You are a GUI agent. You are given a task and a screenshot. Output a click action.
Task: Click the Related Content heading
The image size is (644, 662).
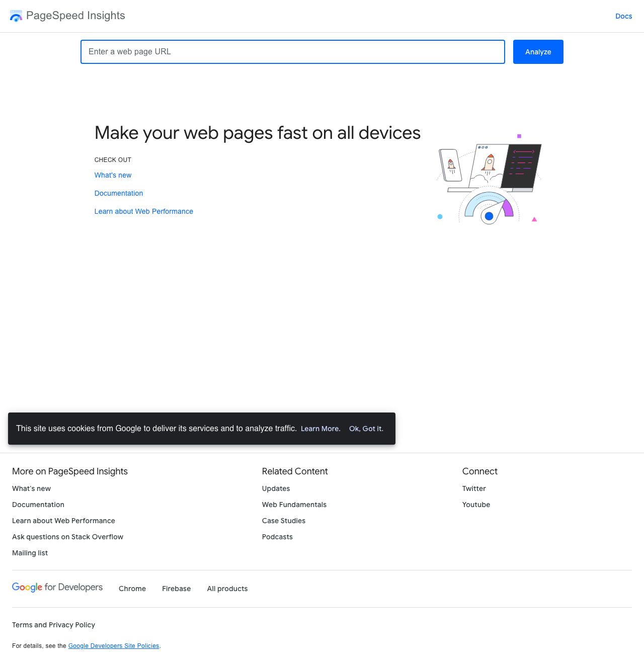coord(295,471)
